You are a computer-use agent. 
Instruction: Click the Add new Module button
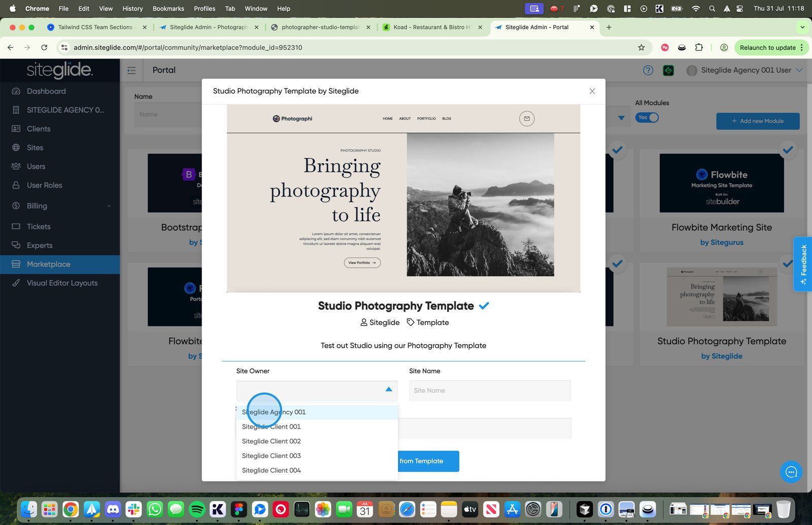point(758,121)
